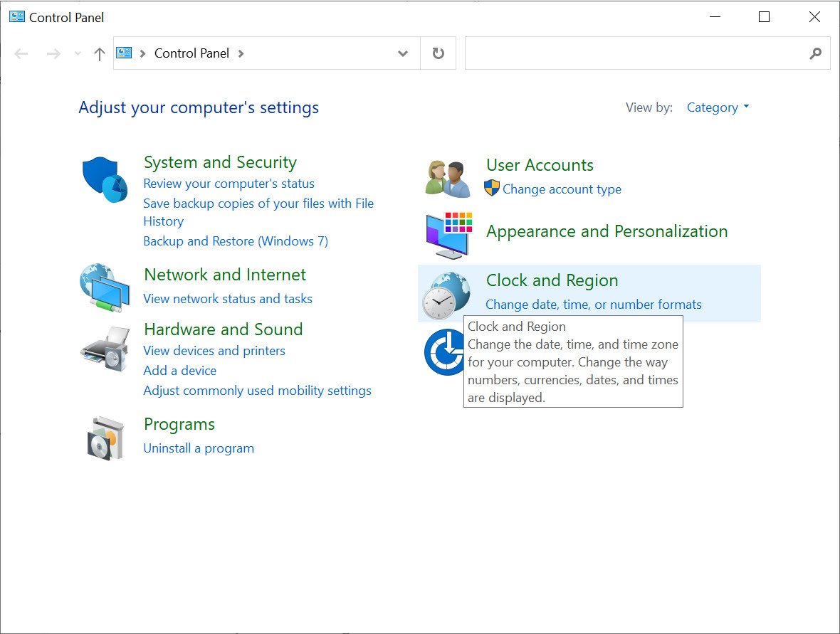Click the User Accounts people icon

(x=448, y=178)
